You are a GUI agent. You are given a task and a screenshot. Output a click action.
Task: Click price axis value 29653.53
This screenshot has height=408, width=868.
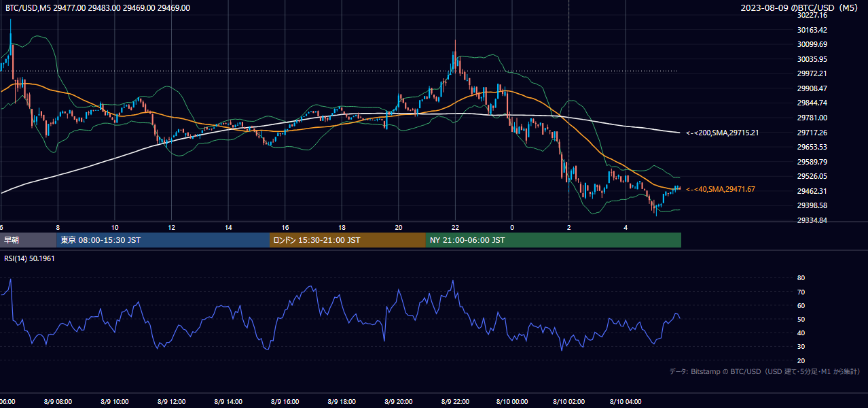point(812,147)
